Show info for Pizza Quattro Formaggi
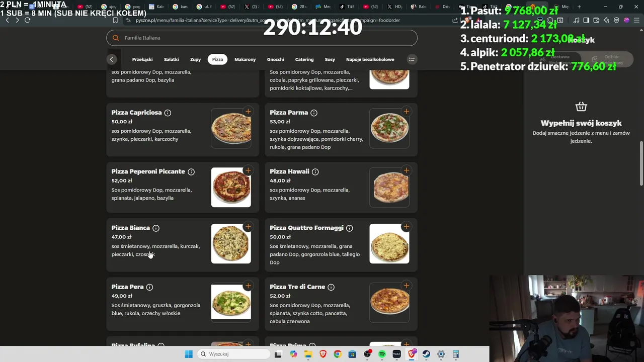The image size is (644, 362). click(349, 228)
